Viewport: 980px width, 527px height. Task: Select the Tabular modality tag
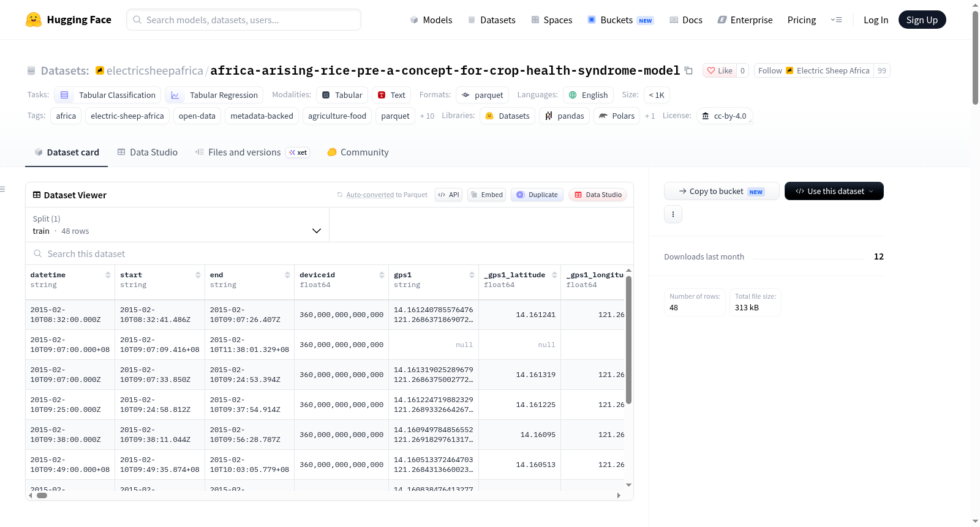coord(342,95)
